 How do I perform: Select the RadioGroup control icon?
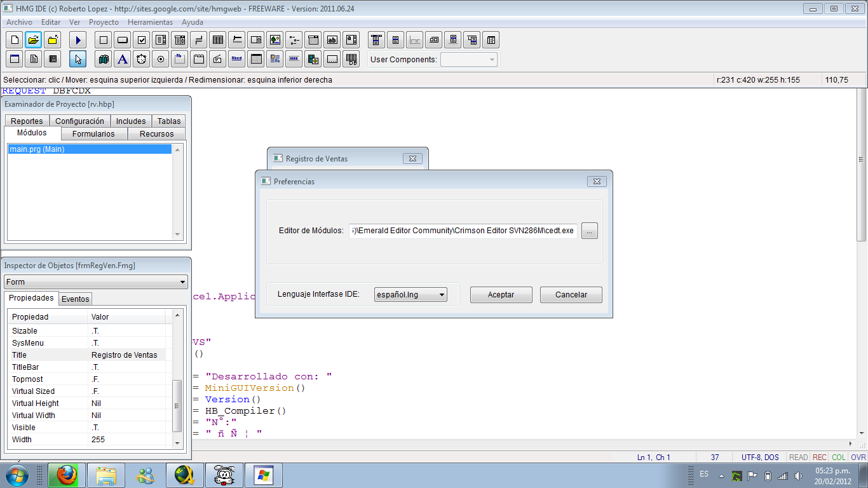click(x=161, y=59)
